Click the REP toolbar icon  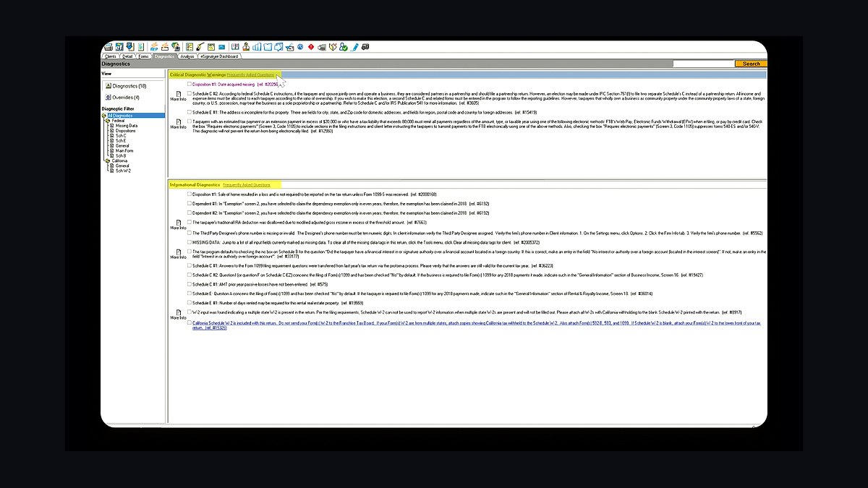(x=154, y=47)
